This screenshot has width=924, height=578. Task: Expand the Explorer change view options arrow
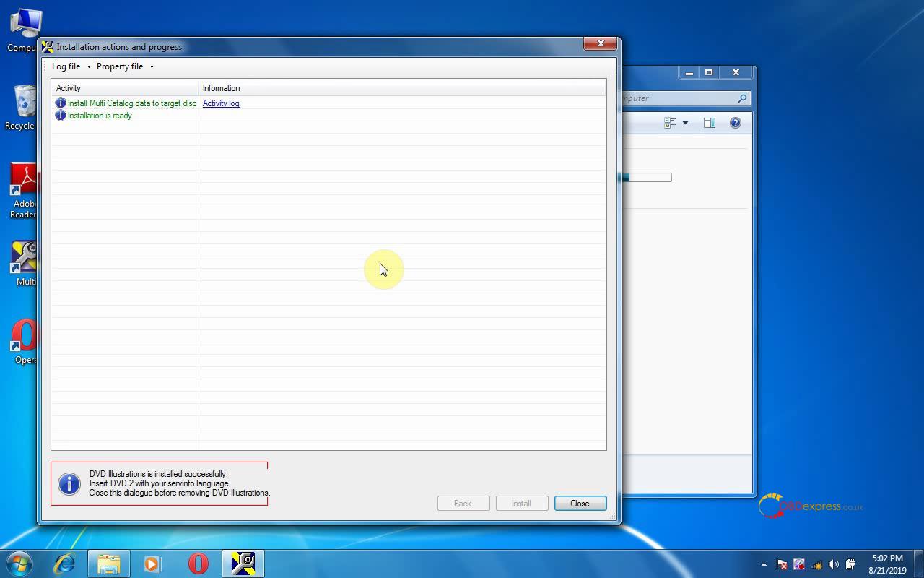(x=685, y=123)
